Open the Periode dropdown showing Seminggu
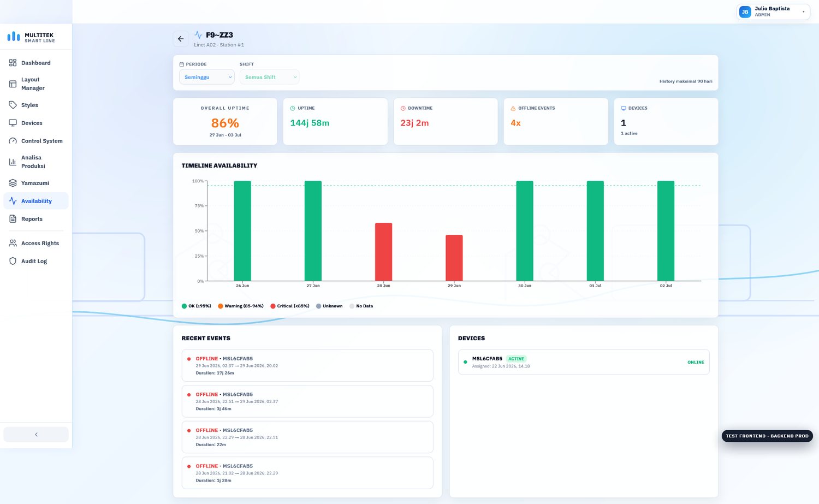 click(207, 77)
